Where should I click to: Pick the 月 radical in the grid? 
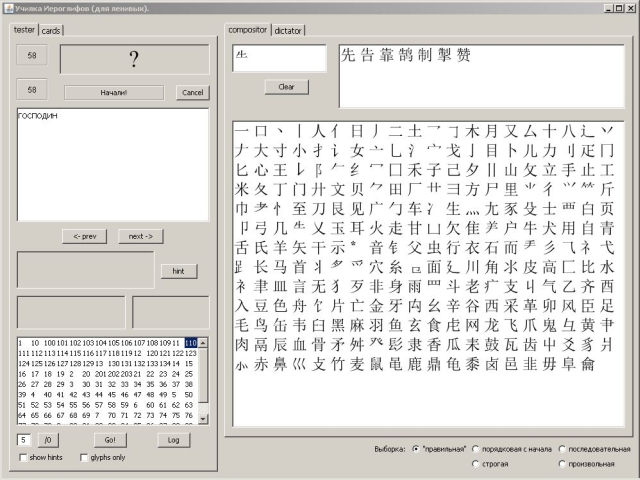point(491,131)
